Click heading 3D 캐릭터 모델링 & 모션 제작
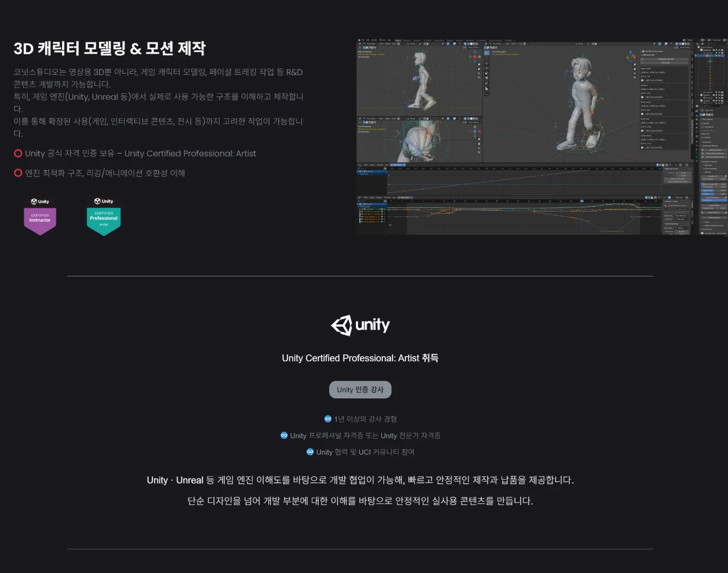The height and width of the screenshot is (573, 728). pyautogui.click(x=109, y=48)
